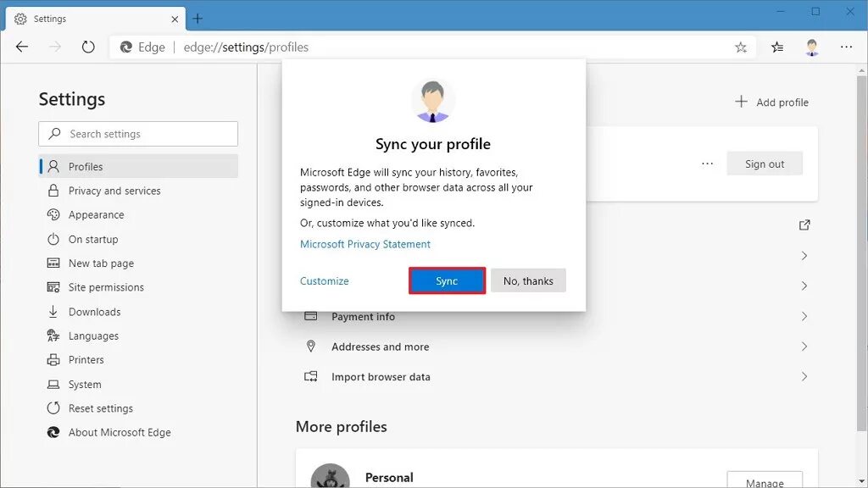The height and width of the screenshot is (488, 868).
Task: Click Manage for Personal profile
Action: [x=765, y=480]
